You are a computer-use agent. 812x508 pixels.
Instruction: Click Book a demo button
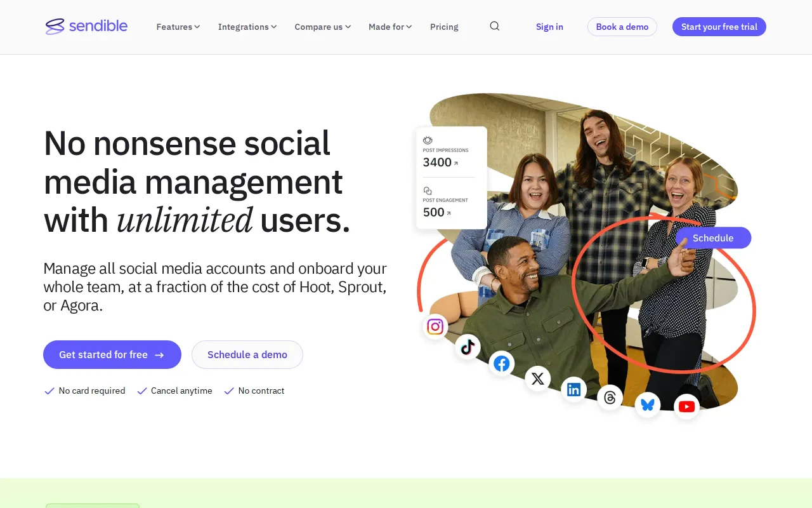click(x=622, y=27)
